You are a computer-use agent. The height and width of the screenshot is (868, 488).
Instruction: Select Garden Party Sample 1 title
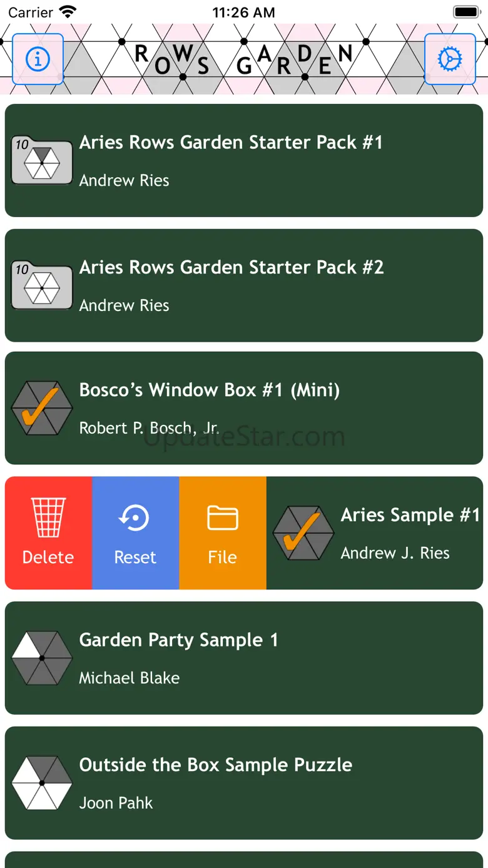[178, 640]
